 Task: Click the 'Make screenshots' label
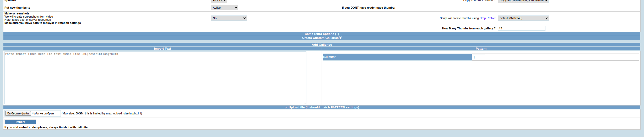17,13
